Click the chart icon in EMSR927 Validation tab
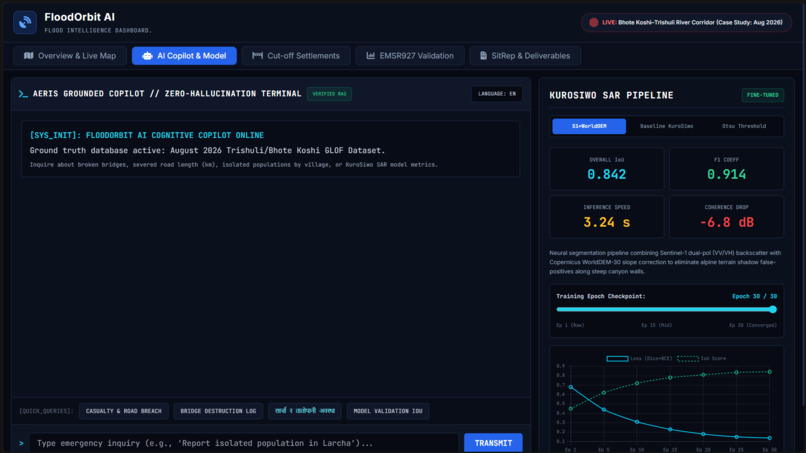 (370, 56)
